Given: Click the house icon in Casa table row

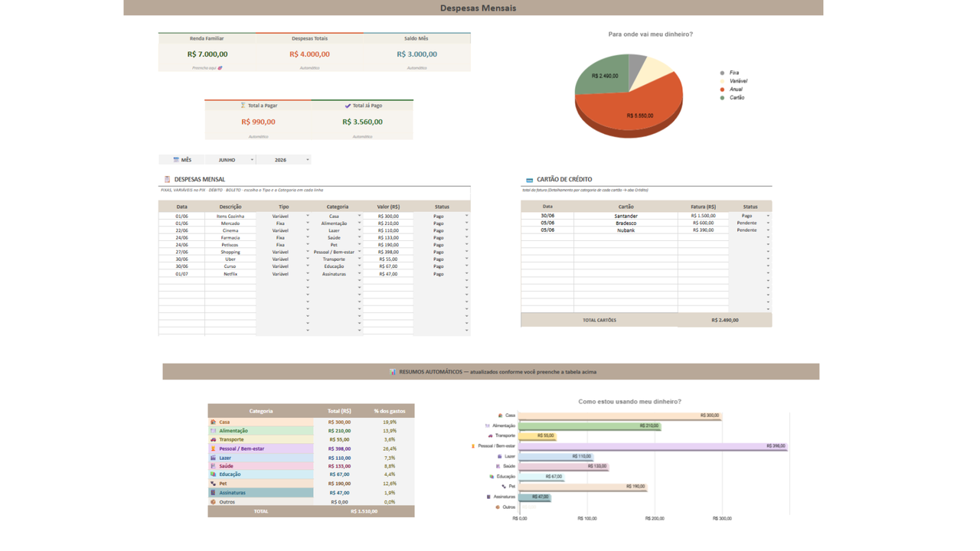Looking at the screenshot, I should pos(214,422).
